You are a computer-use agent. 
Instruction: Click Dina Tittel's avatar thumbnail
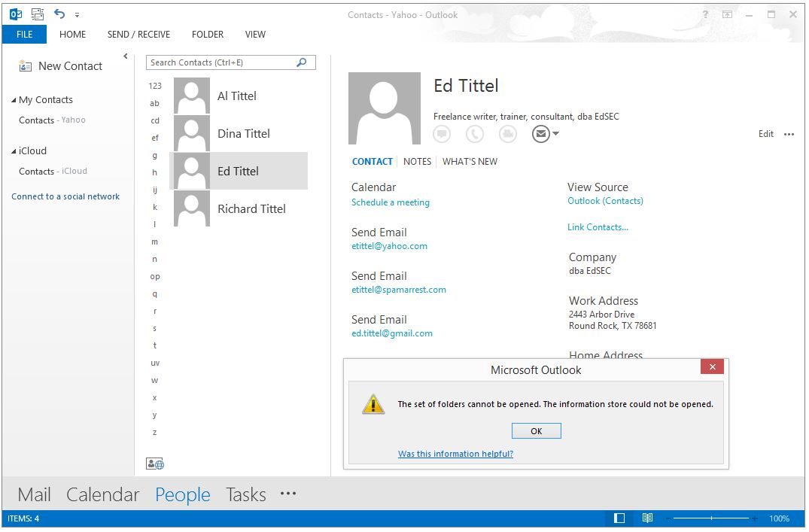pos(192,134)
